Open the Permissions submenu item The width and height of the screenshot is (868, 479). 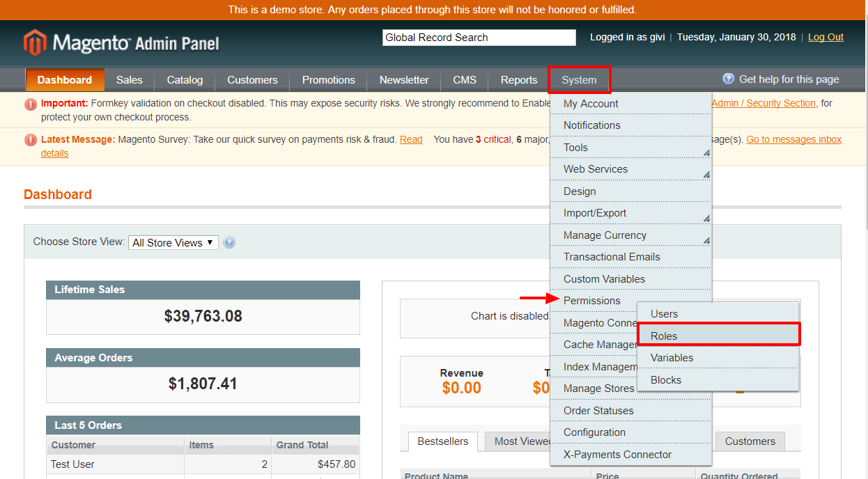(592, 301)
